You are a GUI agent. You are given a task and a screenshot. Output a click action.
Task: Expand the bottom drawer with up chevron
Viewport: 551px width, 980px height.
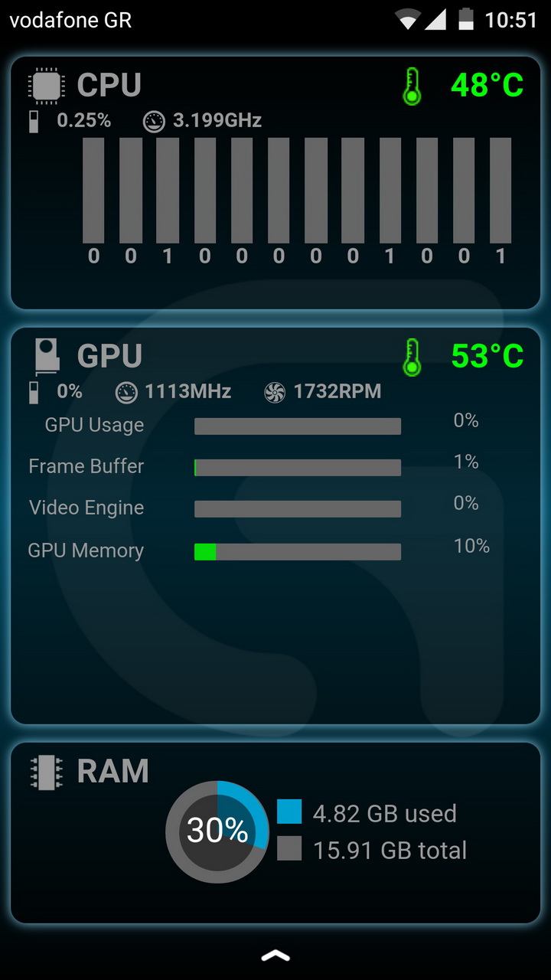(x=275, y=955)
